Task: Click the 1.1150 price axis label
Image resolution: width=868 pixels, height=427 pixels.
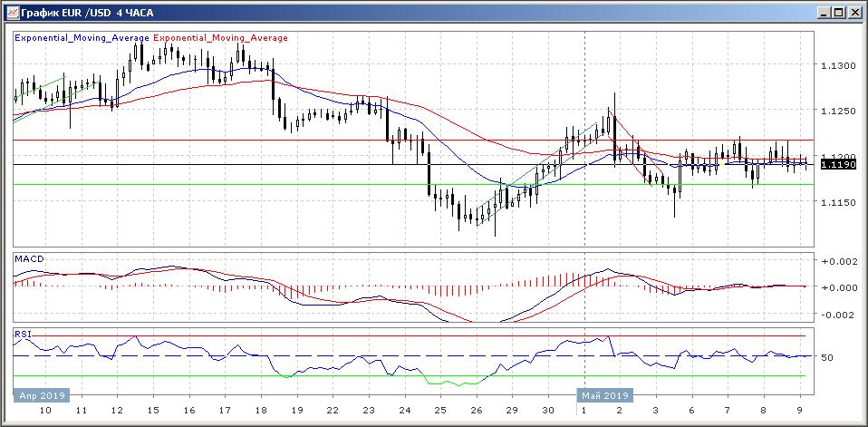Action: tap(837, 203)
